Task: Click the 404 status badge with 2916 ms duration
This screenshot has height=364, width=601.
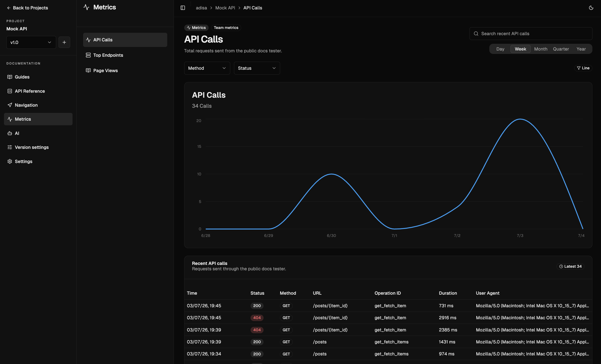Action: click(x=257, y=318)
